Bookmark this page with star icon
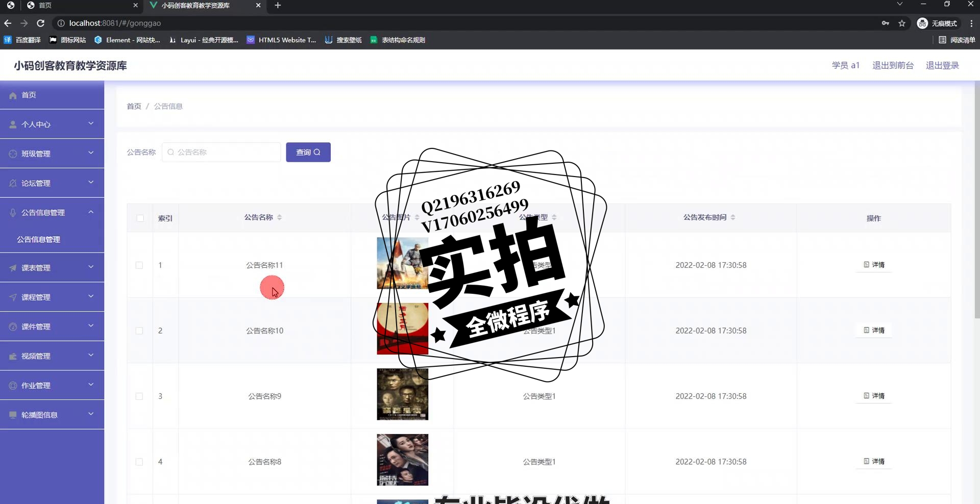The height and width of the screenshot is (504, 980). pos(902,23)
